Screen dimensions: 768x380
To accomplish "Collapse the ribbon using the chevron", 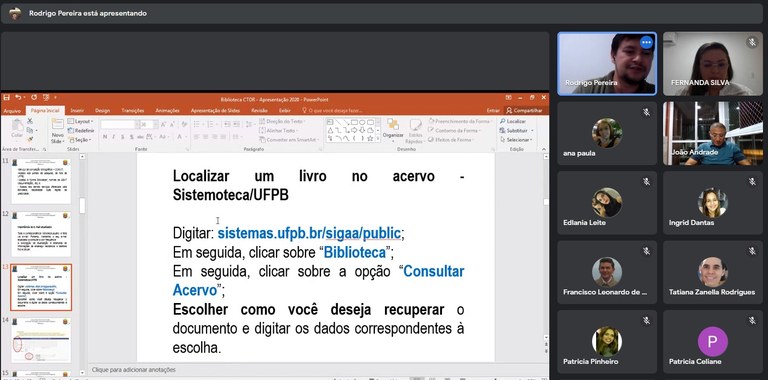I will tap(544, 149).
